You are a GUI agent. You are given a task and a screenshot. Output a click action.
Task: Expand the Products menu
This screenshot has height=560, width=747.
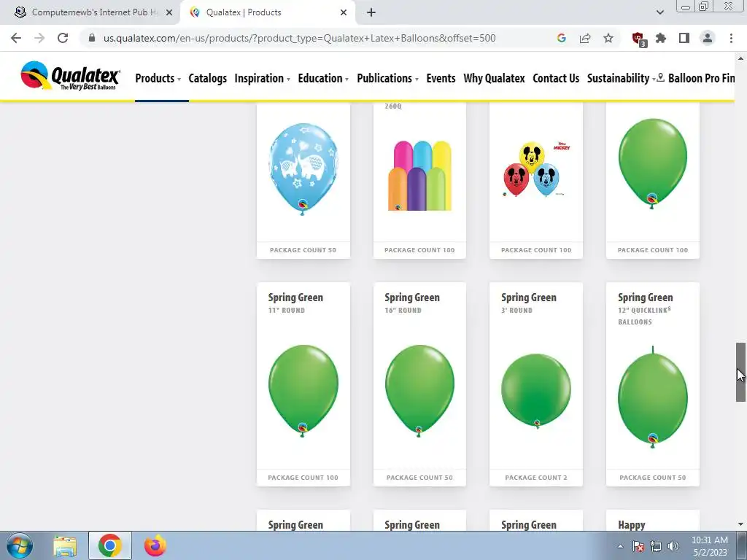158,78
